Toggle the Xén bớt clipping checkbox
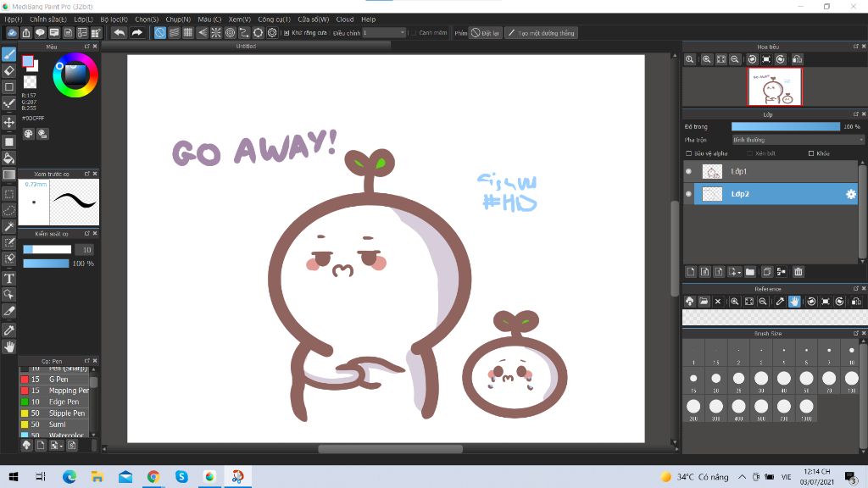The height and width of the screenshot is (488, 868). click(x=749, y=153)
